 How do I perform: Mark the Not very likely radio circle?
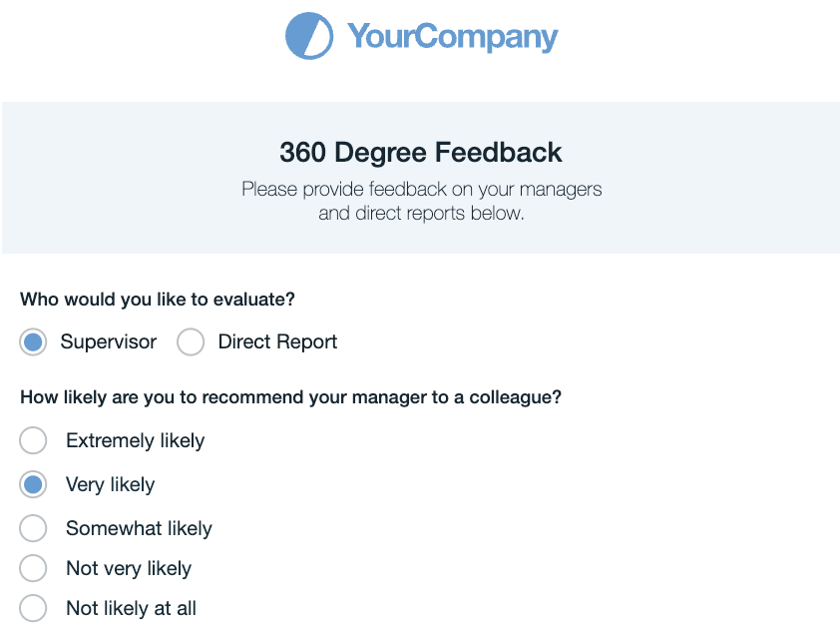click(x=33, y=568)
